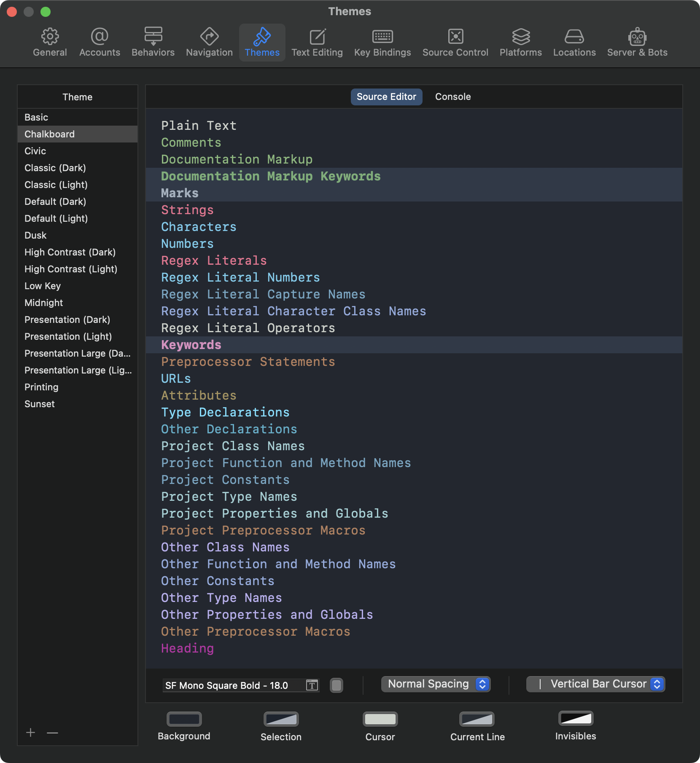Image resolution: width=700 pixels, height=763 pixels.
Task: Select the Printing theme
Action: (x=78, y=387)
